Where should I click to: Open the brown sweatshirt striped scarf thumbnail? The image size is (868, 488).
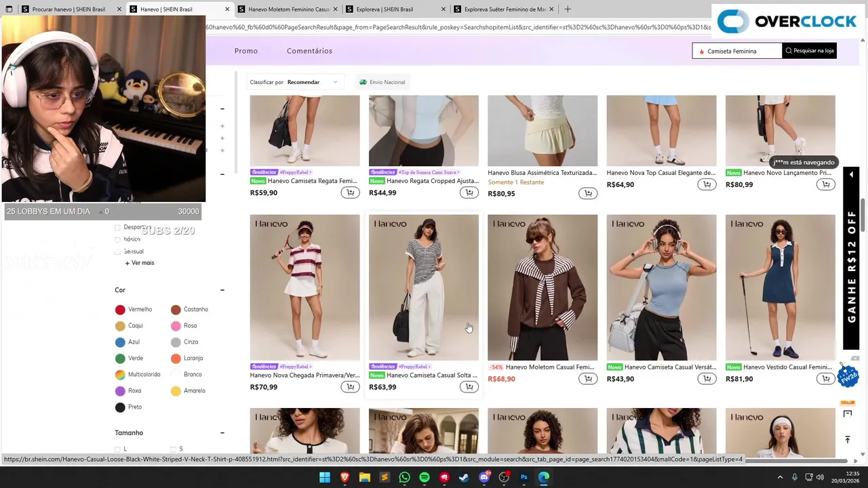point(542,287)
